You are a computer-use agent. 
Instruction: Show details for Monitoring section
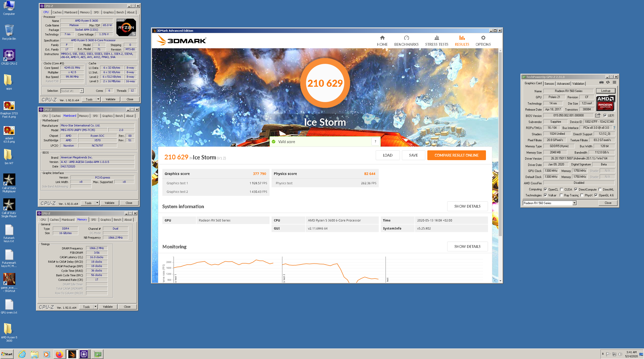coord(467,246)
